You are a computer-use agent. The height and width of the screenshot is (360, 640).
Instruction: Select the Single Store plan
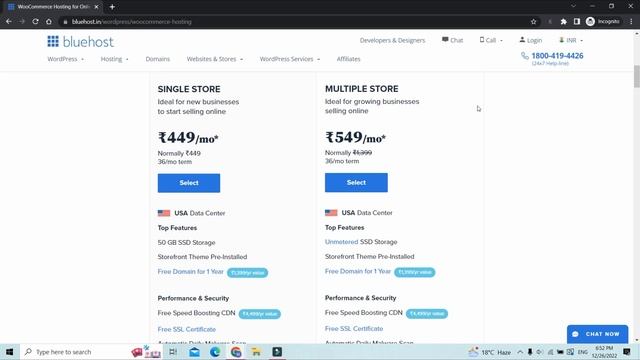tap(189, 183)
